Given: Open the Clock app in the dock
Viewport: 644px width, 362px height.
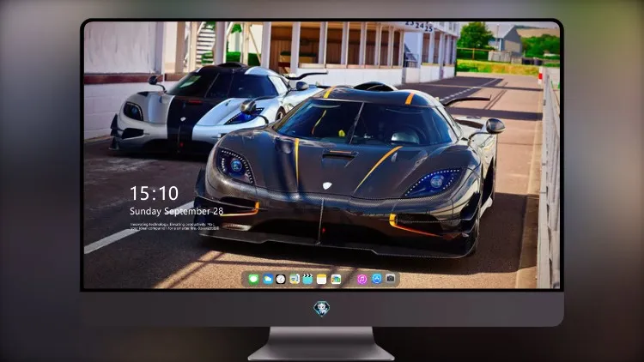Looking at the screenshot, I should click(x=281, y=279).
